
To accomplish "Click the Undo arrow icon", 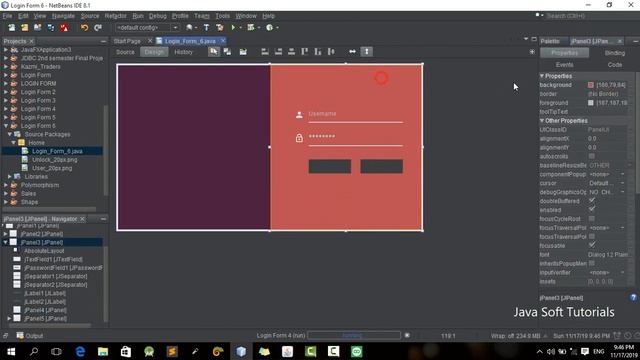I will pyautogui.click(x=84, y=27).
